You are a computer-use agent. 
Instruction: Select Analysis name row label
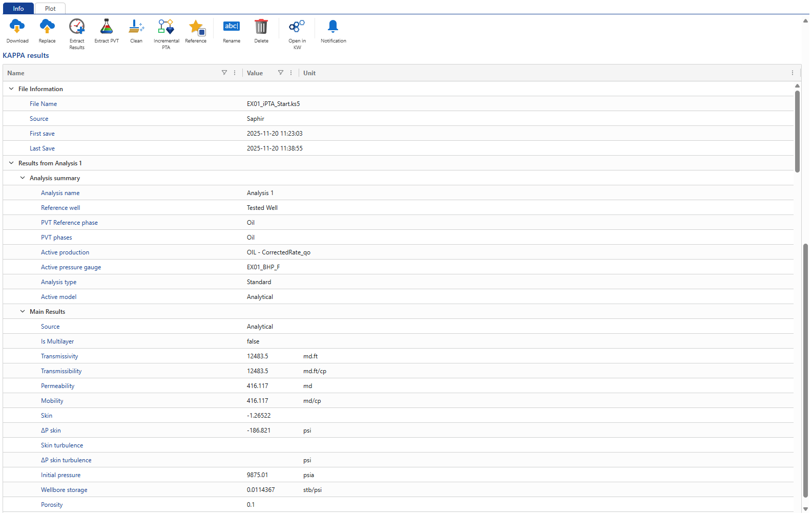tap(60, 193)
